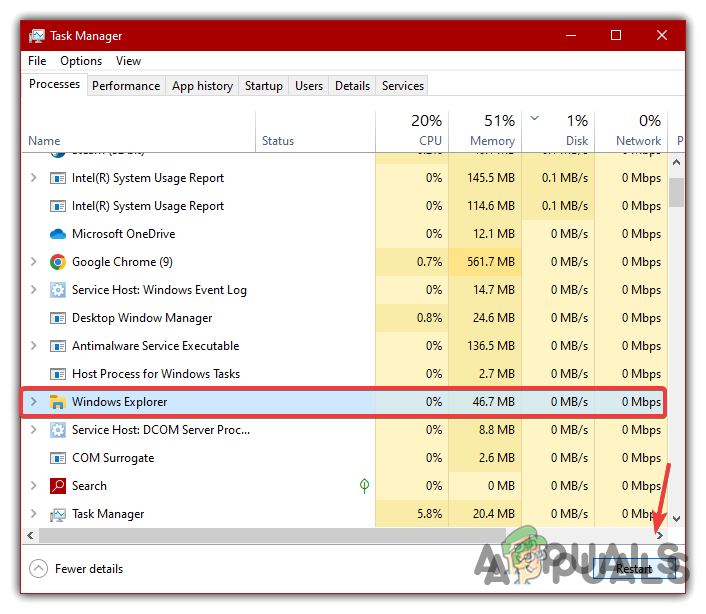Click the Desktop Window Manager icon
Image resolution: width=706 pixels, height=614 pixels.
point(58,318)
